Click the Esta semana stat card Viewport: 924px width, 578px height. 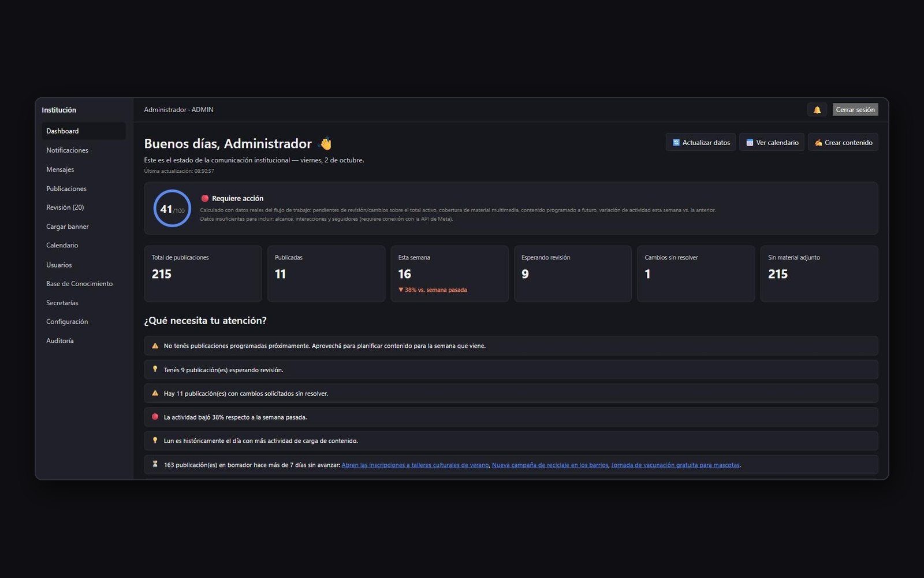point(449,274)
